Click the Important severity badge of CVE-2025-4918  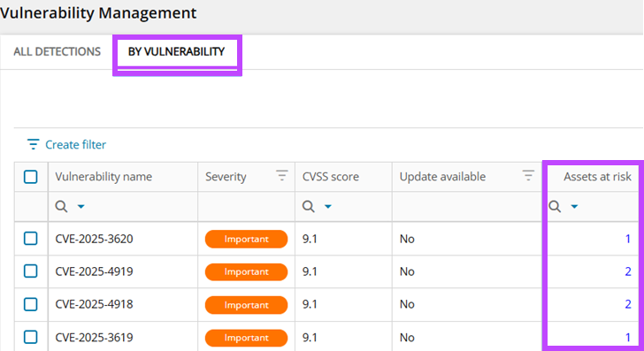click(247, 305)
